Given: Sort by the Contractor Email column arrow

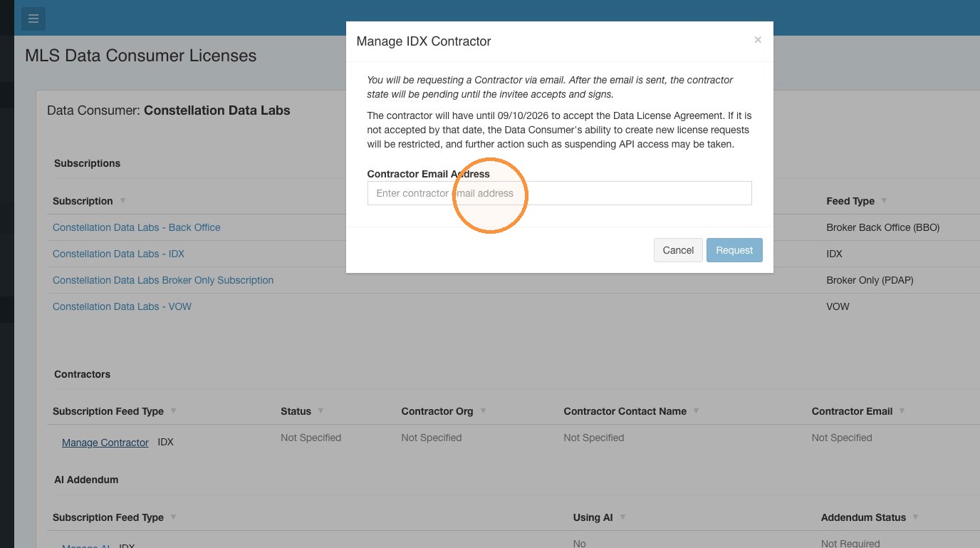Looking at the screenshot, I should [x=902, y=411].
